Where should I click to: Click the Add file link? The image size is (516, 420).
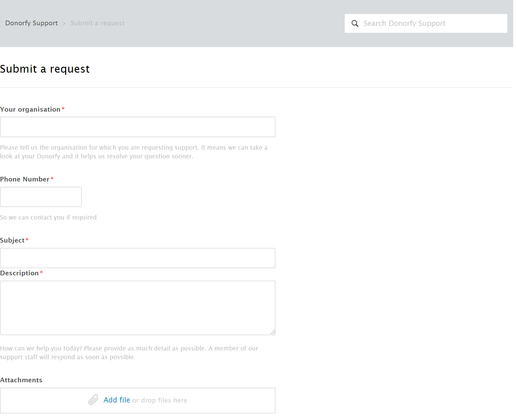click(117, 400)
